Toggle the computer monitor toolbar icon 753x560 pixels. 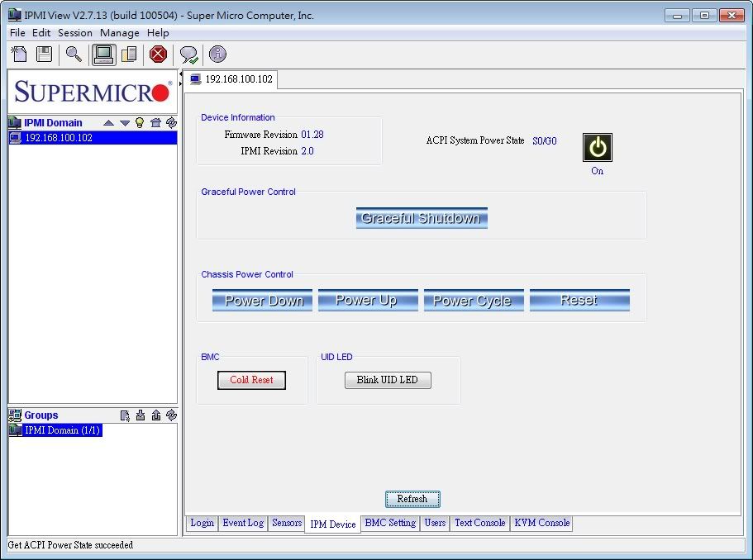103,55
